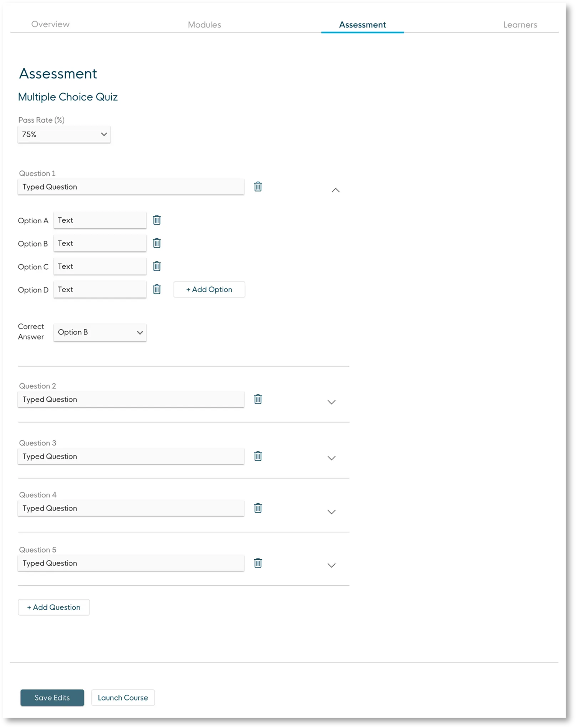Open the Pass Rate percentage dropdown
Viewport: 576px width, 728px height.
(x=64, y=134)
